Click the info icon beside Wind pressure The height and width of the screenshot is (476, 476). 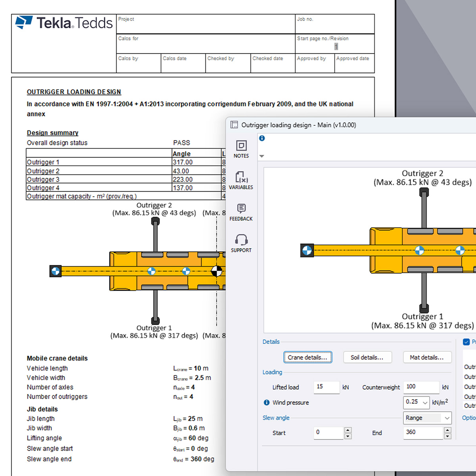point(267,403)
